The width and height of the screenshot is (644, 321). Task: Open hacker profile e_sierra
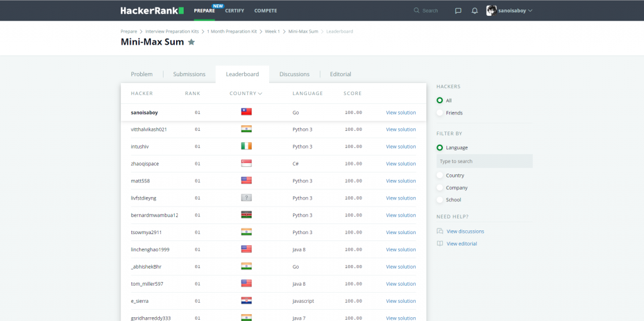140,301
